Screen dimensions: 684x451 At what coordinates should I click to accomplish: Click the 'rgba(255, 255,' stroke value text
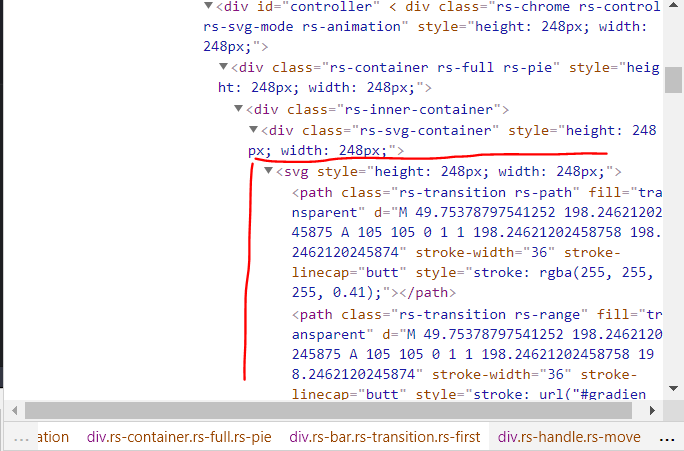tap(596, 273)
